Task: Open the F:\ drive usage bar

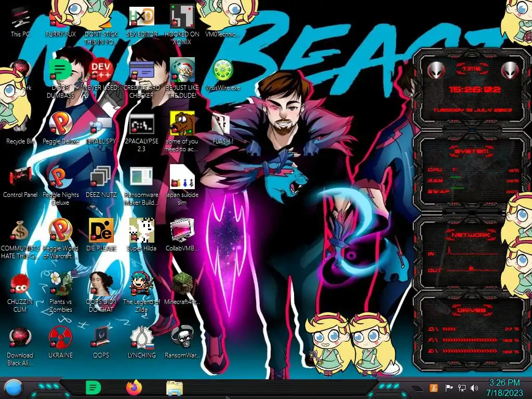Action: point(474,340)
